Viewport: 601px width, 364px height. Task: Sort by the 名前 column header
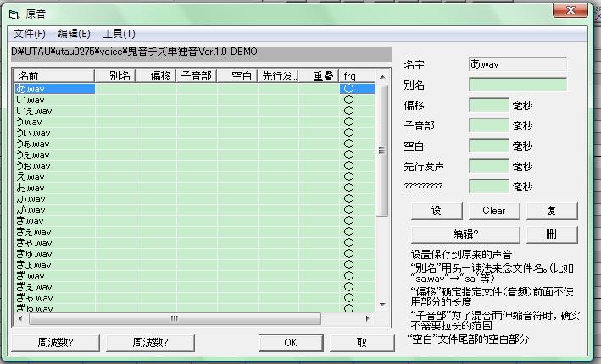54,76
